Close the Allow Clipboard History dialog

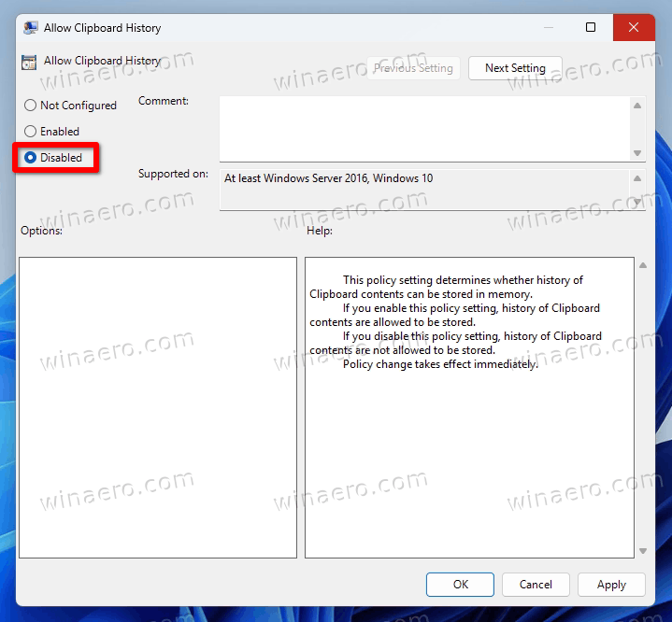(634, 27)
